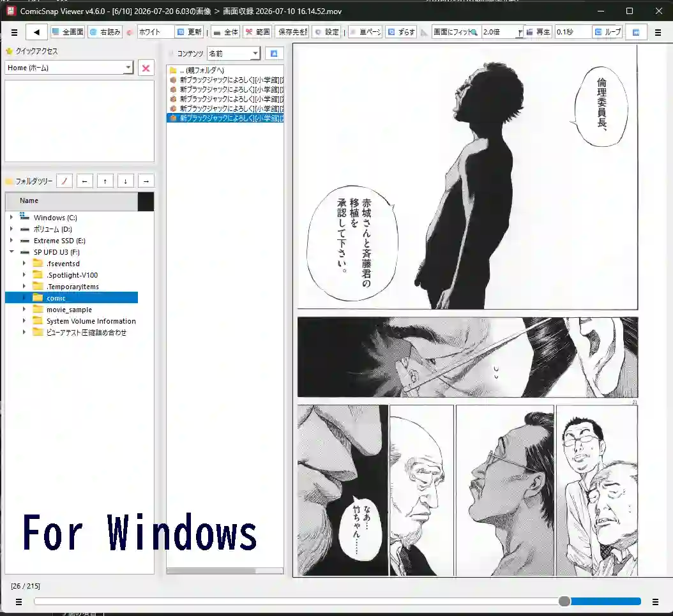Image resolution: width=673 pixels, height=616 pixels.
Task: Select the .TemporaryItems folder
Action: (x=73, y=287)
